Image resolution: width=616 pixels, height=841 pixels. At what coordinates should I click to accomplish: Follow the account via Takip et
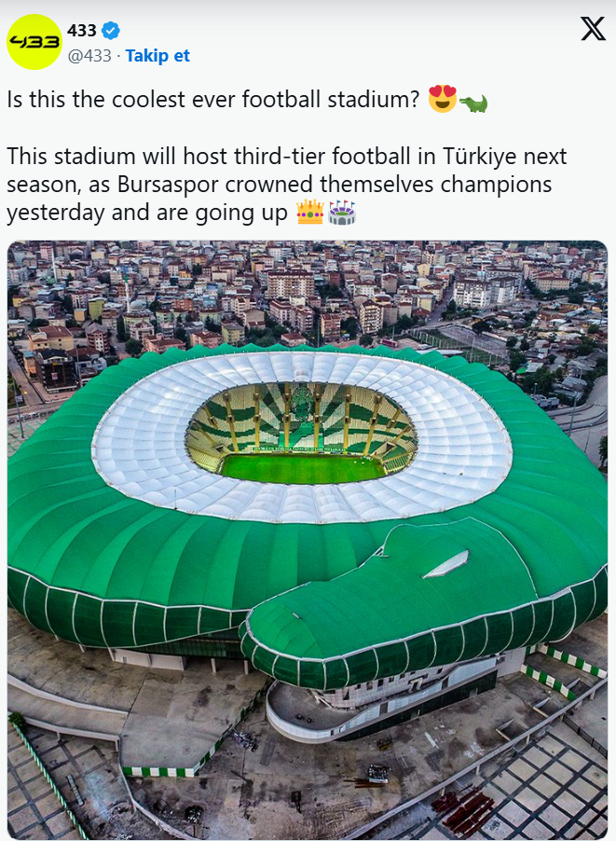157,56
